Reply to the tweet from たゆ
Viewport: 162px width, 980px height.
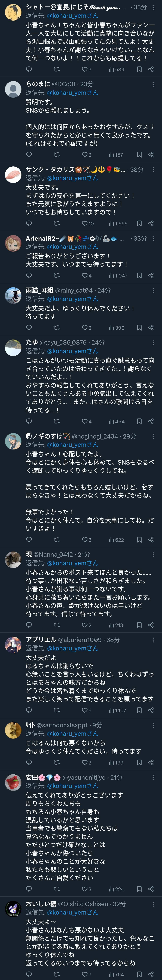29,421
